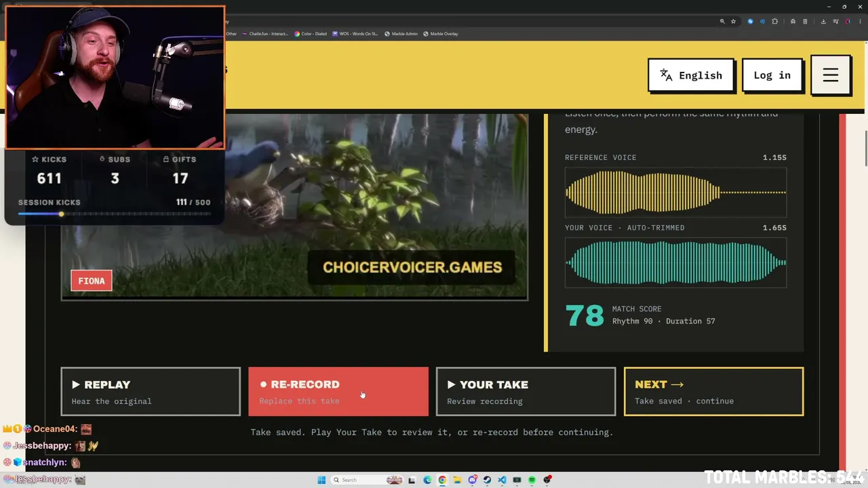Click the Gifts count 17
This screenshot has width=868, height=488.
click(x=180, y=178)
